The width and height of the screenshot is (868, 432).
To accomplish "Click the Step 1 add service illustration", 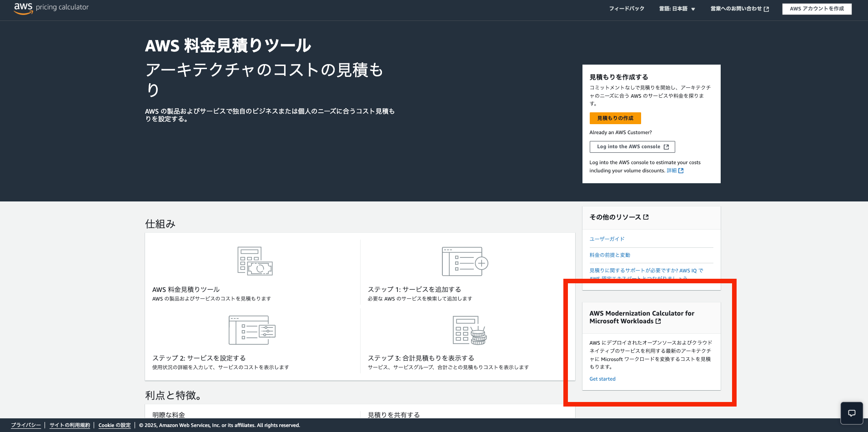I will [x=465, y=261].
